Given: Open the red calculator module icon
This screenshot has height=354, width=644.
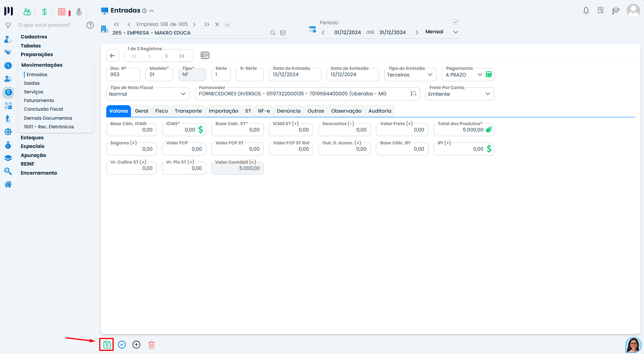Looking at the screenshot, I should pos(62,12).
